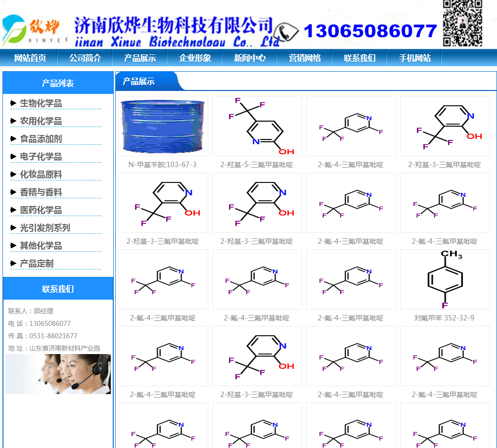The image size is (497, 448).
Task: Open the blue barrel N-甲基苄胺 product image
Action: coord(163,126)
